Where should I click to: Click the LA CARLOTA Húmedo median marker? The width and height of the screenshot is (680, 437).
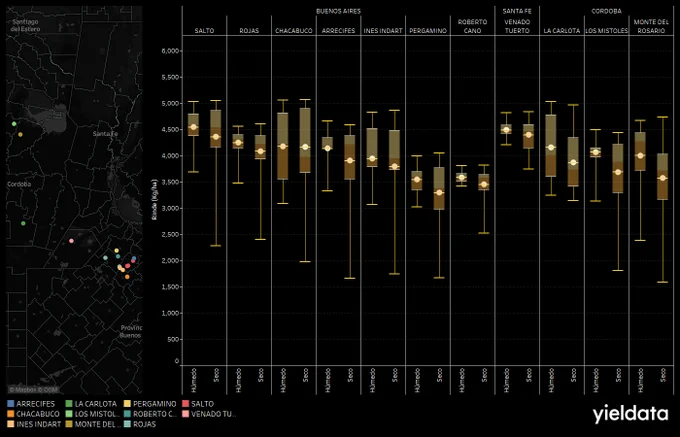pyautogui.click(x=551, y=147)
